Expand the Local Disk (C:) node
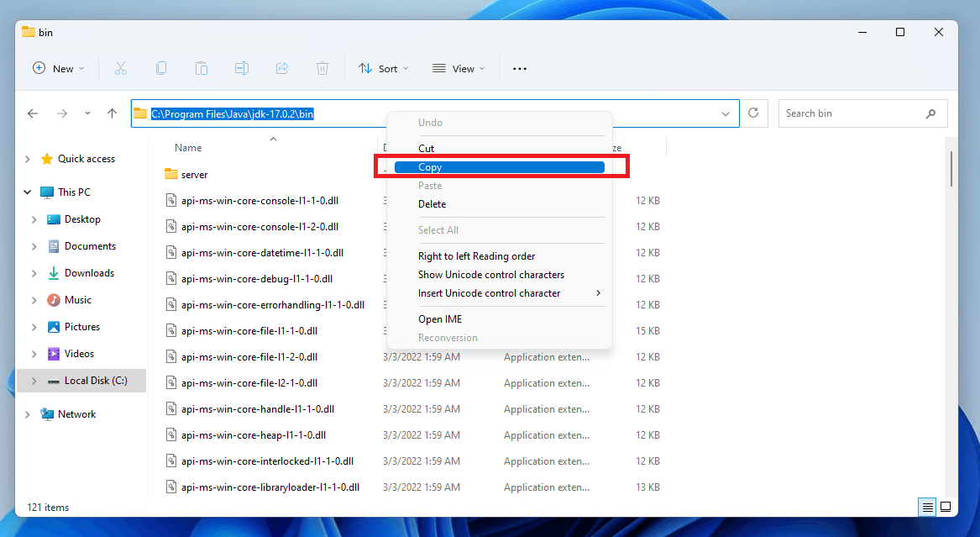Image resolution: width=980 pixels, height=537 pixels. [x=34, y=381]
